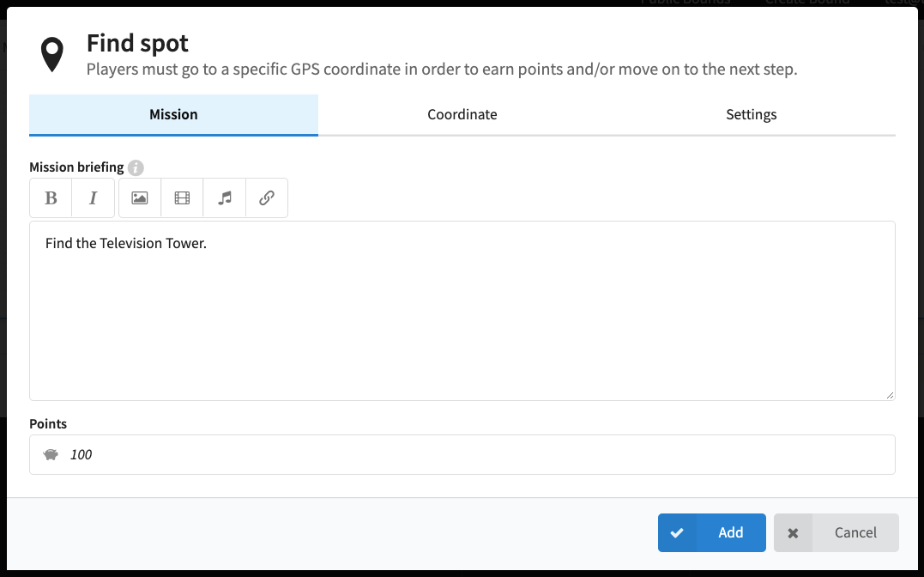Toggle bold formatting in mission briefing
Screen dimensions: 924x577
51,198
